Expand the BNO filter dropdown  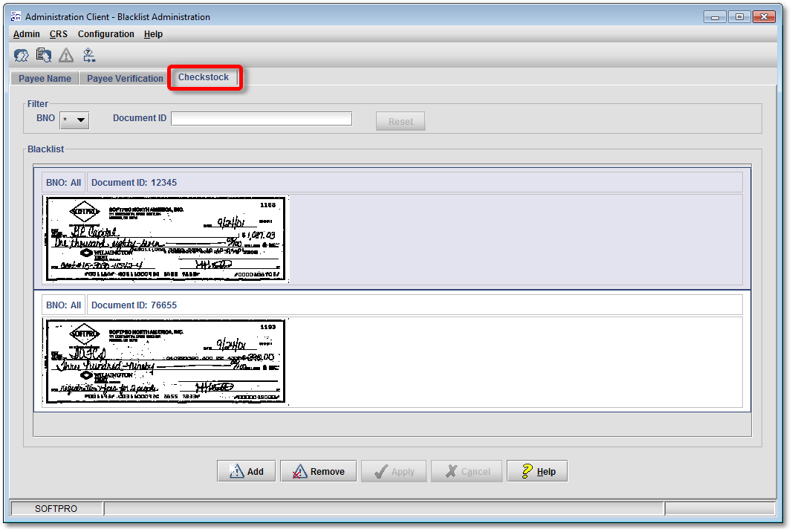[x=74, y=120]
